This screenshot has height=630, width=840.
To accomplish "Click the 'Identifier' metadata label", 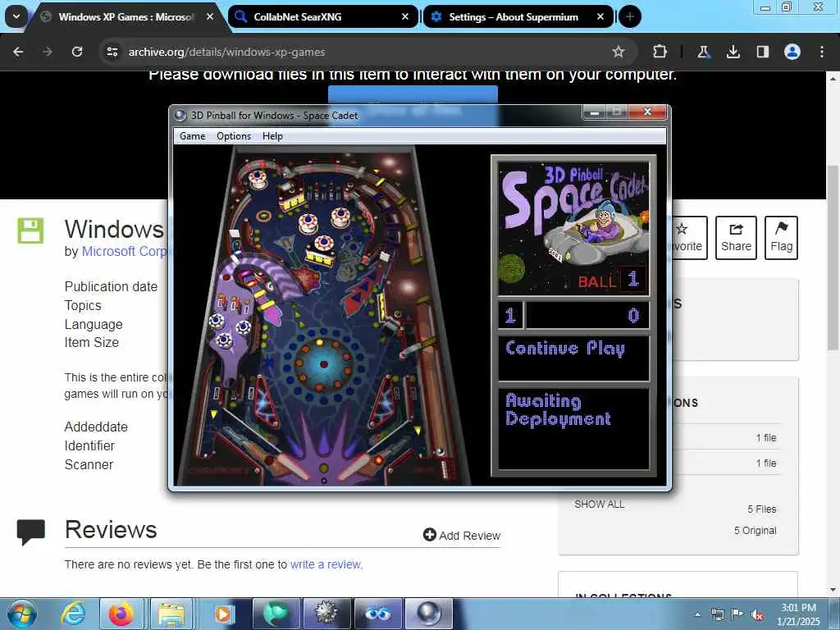I will 89,445.
